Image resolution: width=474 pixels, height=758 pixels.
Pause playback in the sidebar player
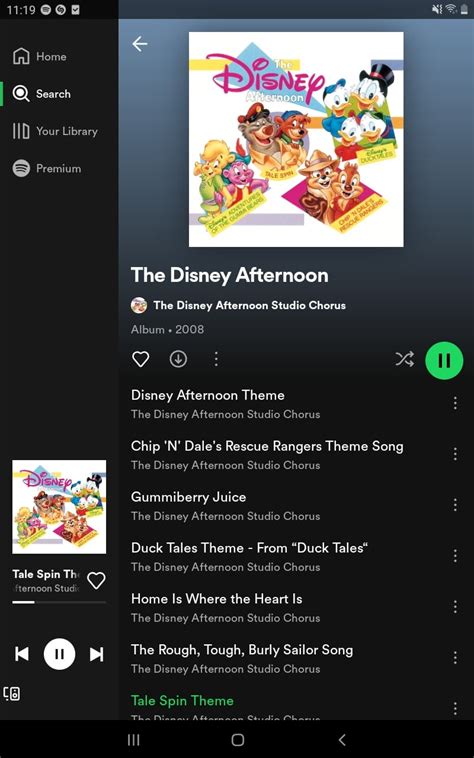[x=59, y=654]
